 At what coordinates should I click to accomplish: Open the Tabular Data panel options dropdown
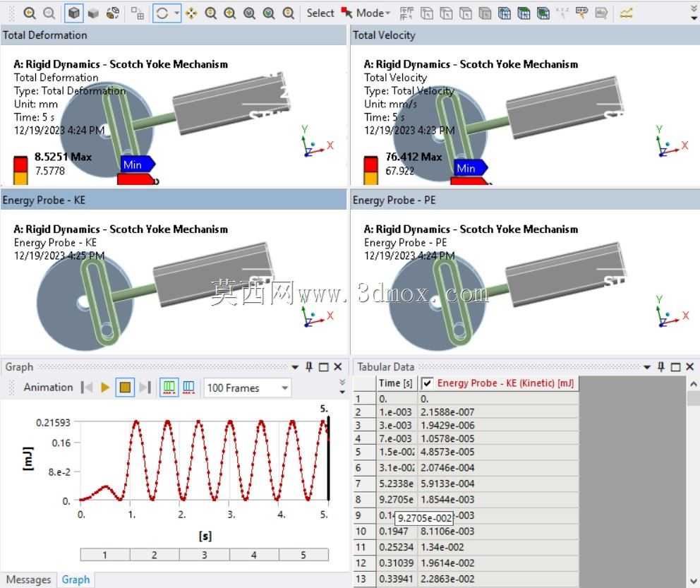(647, 367)
